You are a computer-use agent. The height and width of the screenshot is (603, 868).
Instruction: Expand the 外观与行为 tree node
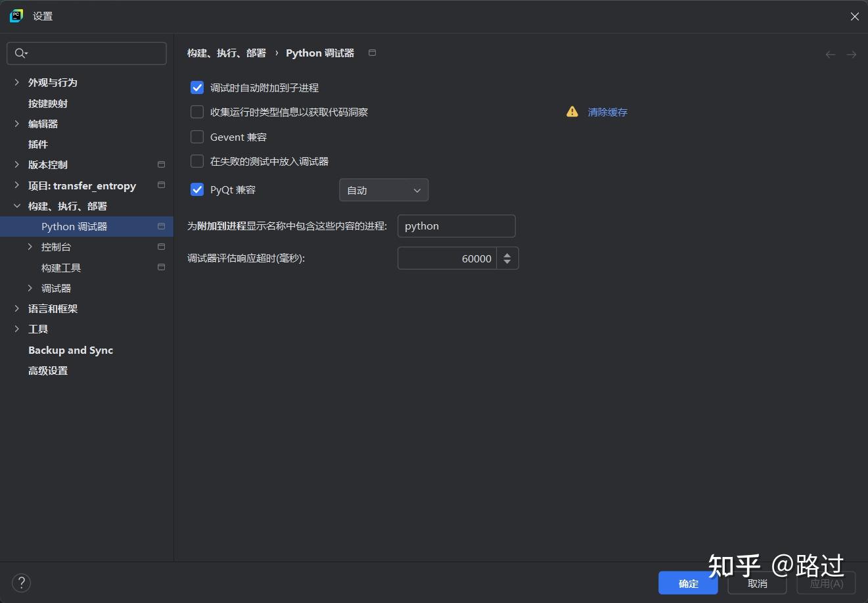pyautogui.click(x=17, y=82)
